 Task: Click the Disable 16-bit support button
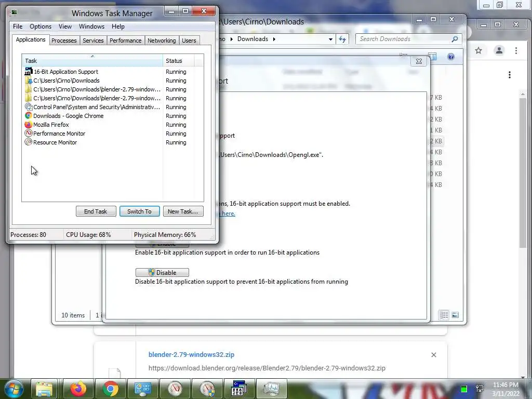(x=162, y=272)
